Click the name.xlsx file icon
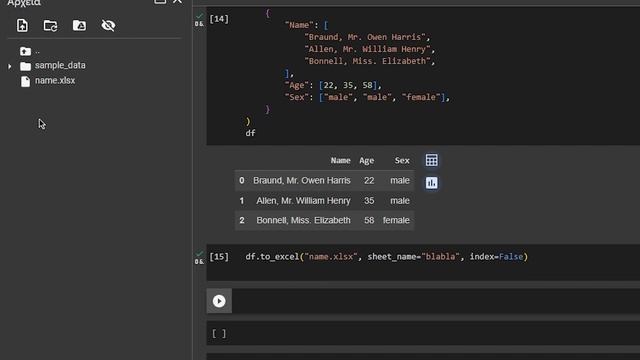The width and height of the screenshot is (640, 360). pyautogui.click(x=25, y=81)
